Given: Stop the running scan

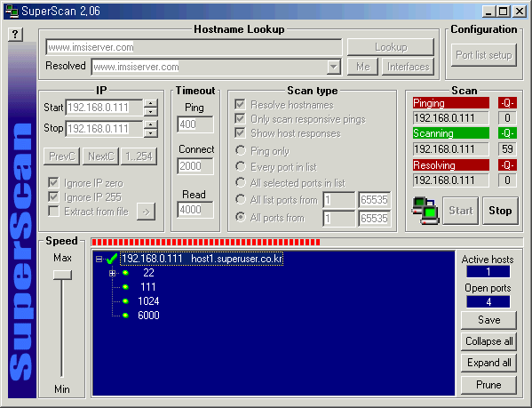Looking at the screenshot, I should [500, 211].
